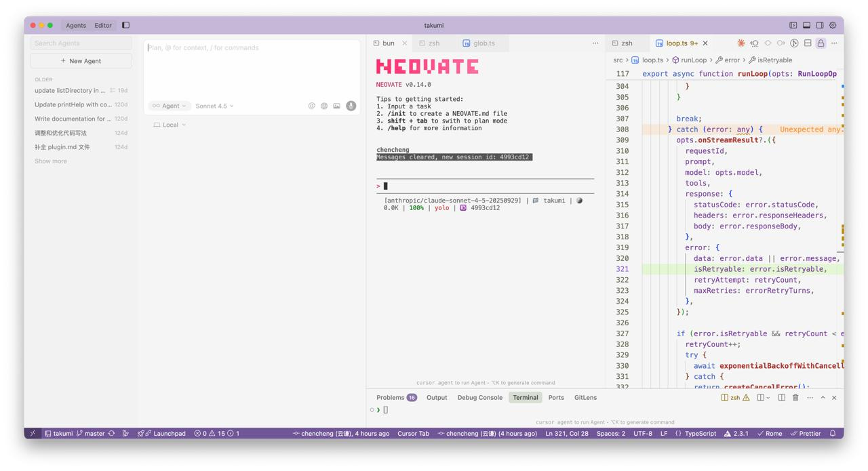This screenshot has width=868, height=471.
Task: Click the globe web search icon
Action: coord(324,106)
